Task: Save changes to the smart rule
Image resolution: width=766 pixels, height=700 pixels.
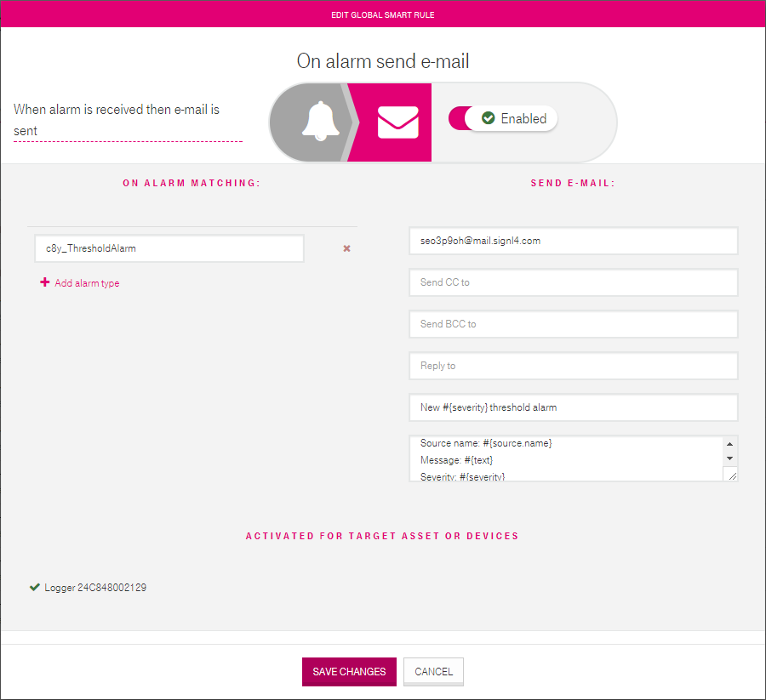Action: [349, 672]
